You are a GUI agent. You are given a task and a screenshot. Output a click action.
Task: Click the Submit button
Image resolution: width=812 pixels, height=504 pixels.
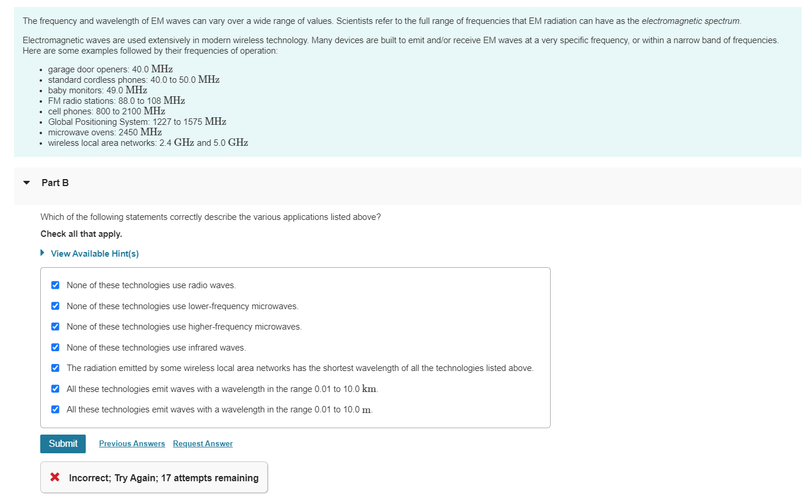pyautogui.click(x=63, y=444)
